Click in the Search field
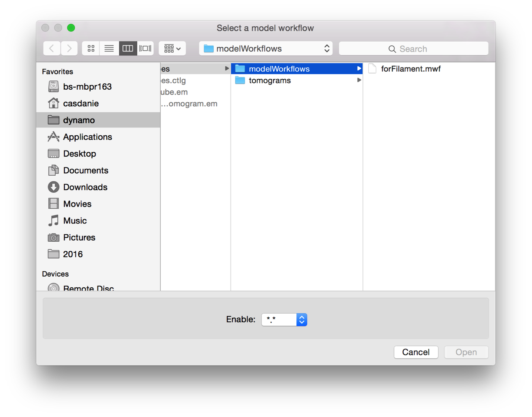The image size is (532, 417). pos(413,49)
